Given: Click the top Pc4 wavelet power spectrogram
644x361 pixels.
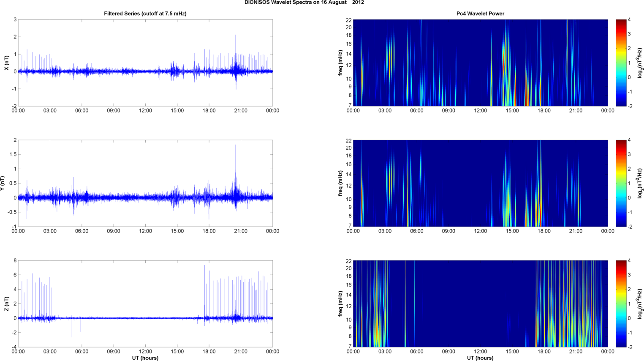Looking at the screenshot, I should (480, 63).
